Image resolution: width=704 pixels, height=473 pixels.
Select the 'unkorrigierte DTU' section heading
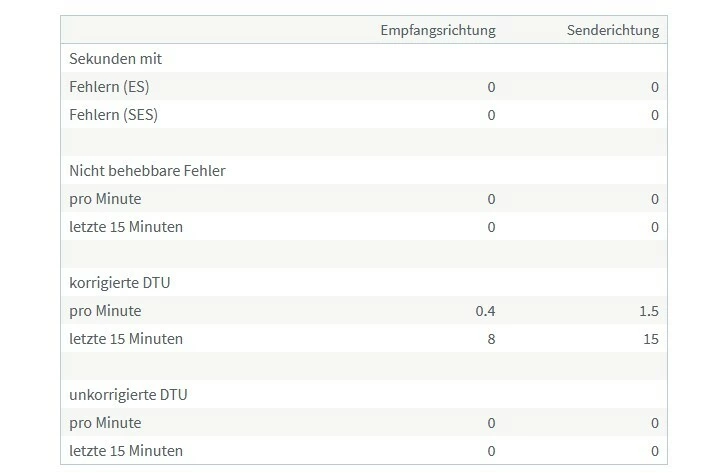tap(128, 395)
